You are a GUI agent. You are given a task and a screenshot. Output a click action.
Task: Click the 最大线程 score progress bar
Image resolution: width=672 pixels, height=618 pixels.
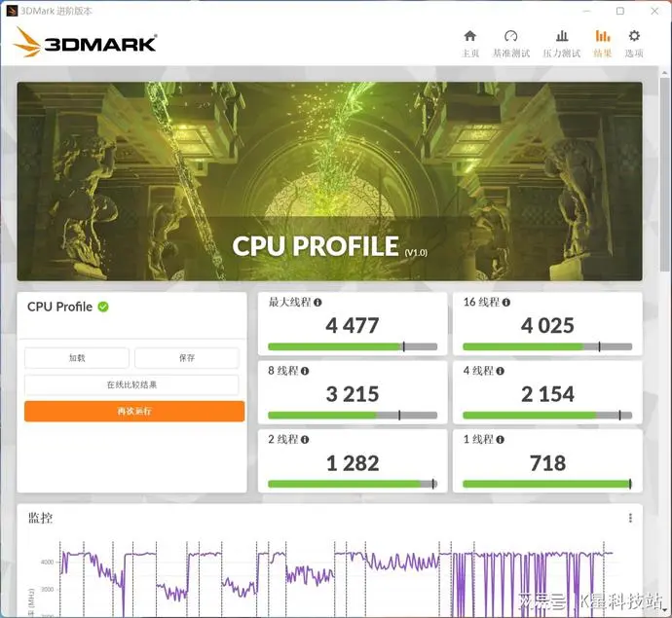click(352, 346)
